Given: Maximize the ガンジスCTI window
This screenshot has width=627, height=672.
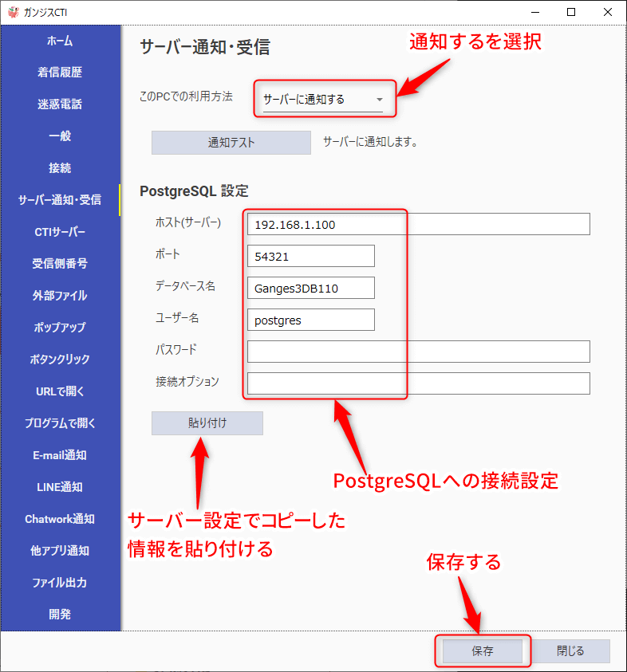Looking at the screenshot, I should click(571, 12).
